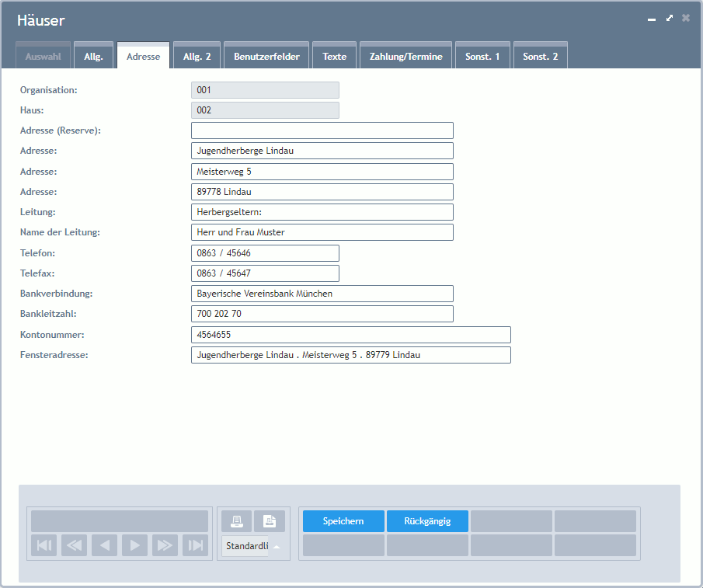The image size is (703, 588).
Task: Click the "Bankverbindung:" label
Action: pos(57,294)
